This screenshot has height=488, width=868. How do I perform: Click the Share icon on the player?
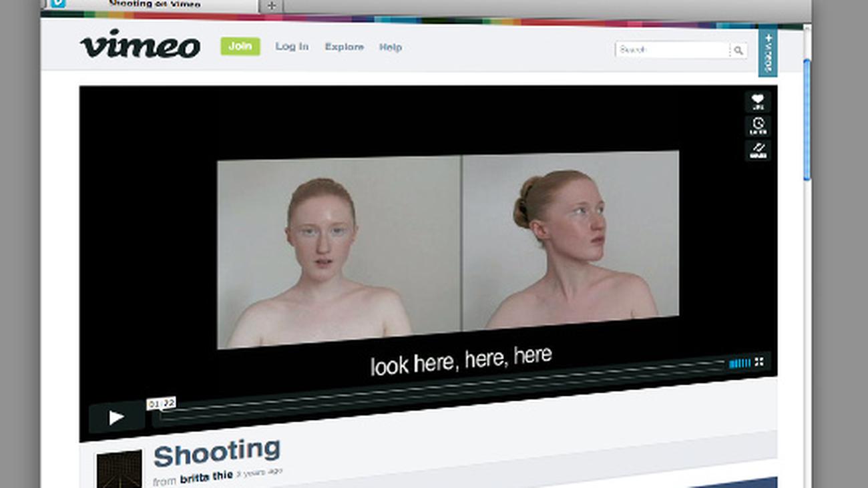coord(757,150)
